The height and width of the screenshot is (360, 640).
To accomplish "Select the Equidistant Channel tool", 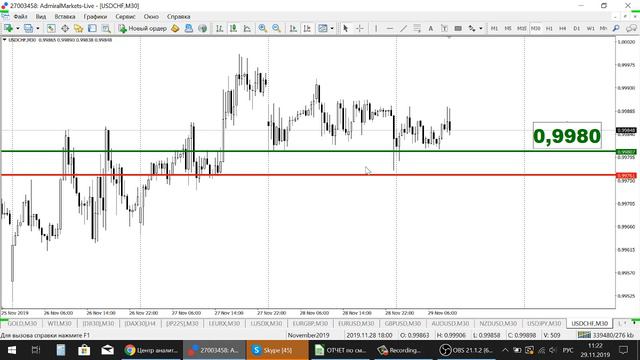I will 417,28.
